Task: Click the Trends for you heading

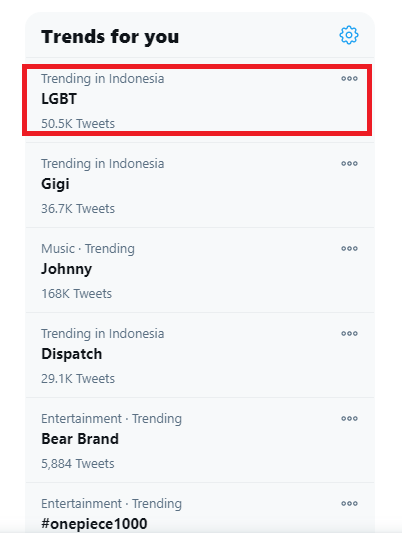Action: click(x=110, y=37)
